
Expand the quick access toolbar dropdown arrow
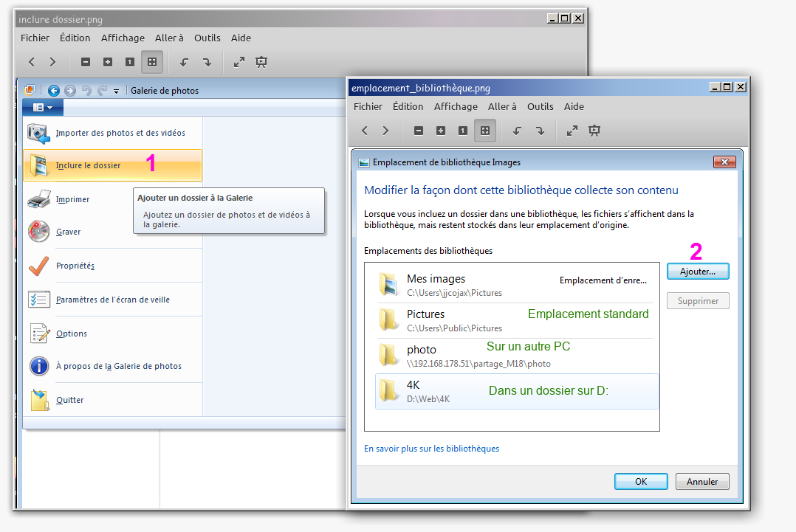point(116,91)
